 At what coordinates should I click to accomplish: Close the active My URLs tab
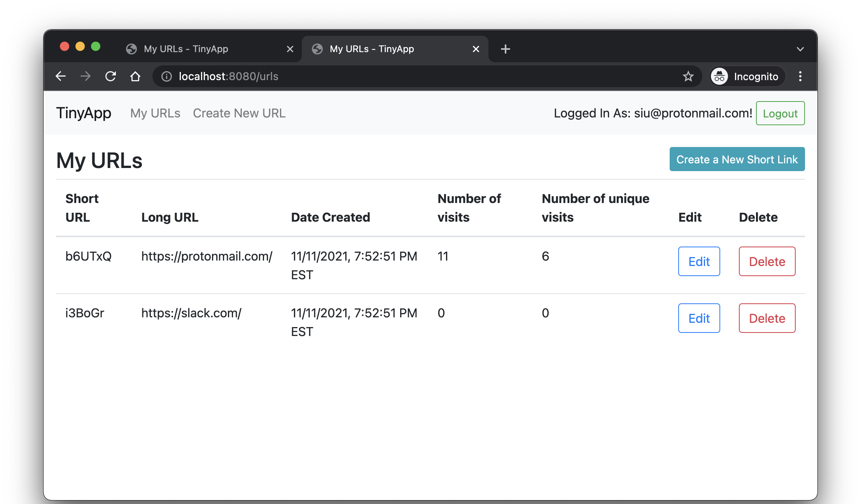pos(476,49)
